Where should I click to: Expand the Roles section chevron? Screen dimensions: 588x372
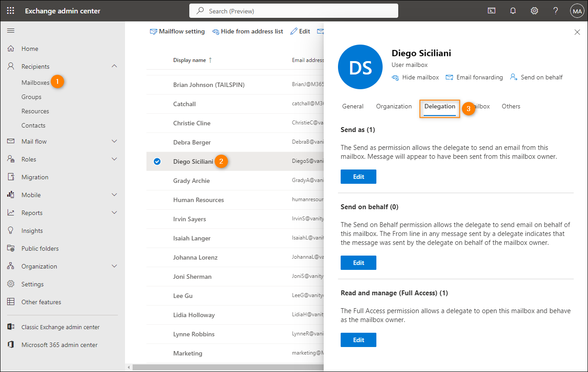click(114, 159)
